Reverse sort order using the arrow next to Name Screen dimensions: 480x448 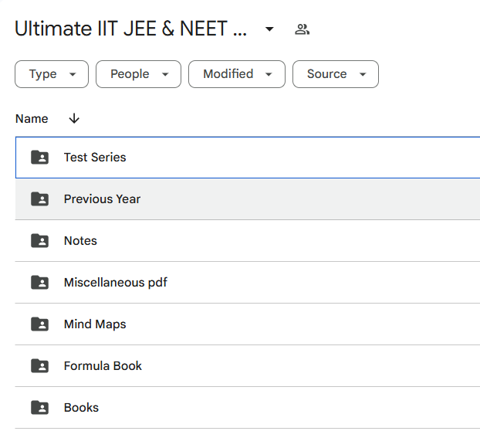[74, 118]
